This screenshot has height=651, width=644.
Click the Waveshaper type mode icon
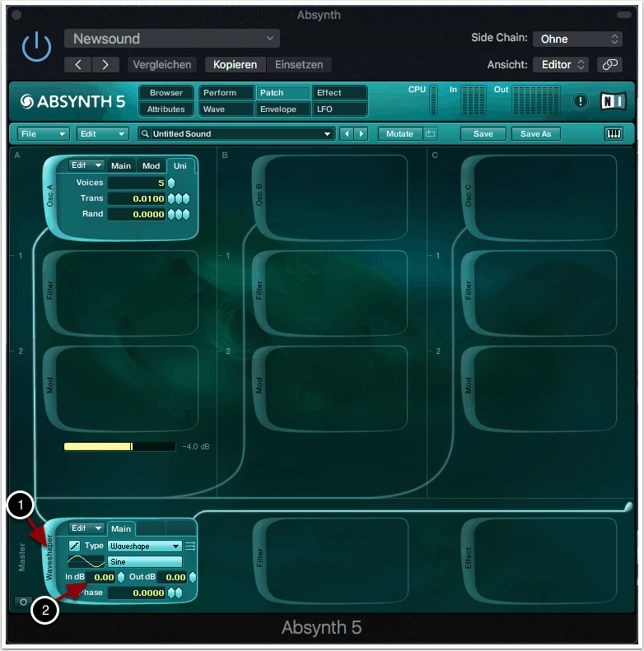[75, 546]
